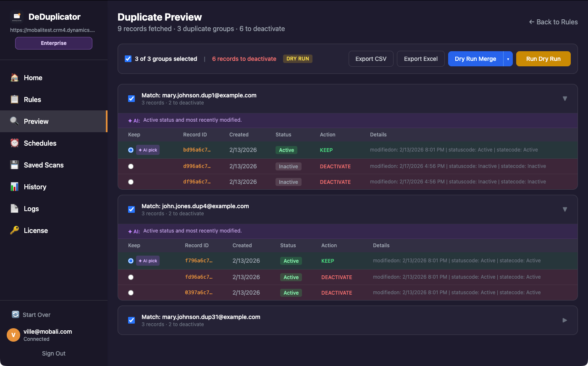The width and height of the screenshot is (588, 366).
Task: Select keep radio for record f796a6c7
Action: [131, 261]
